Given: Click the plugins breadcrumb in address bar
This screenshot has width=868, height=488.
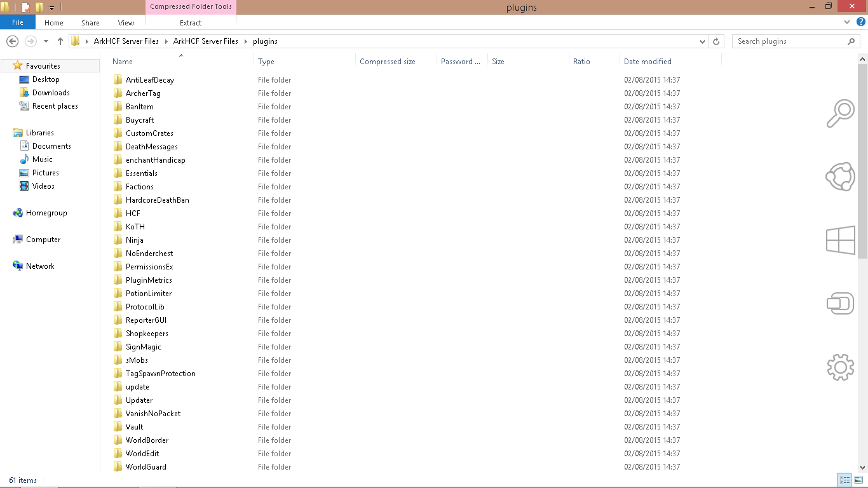Looking at the screenshot, I should point(265,41).
